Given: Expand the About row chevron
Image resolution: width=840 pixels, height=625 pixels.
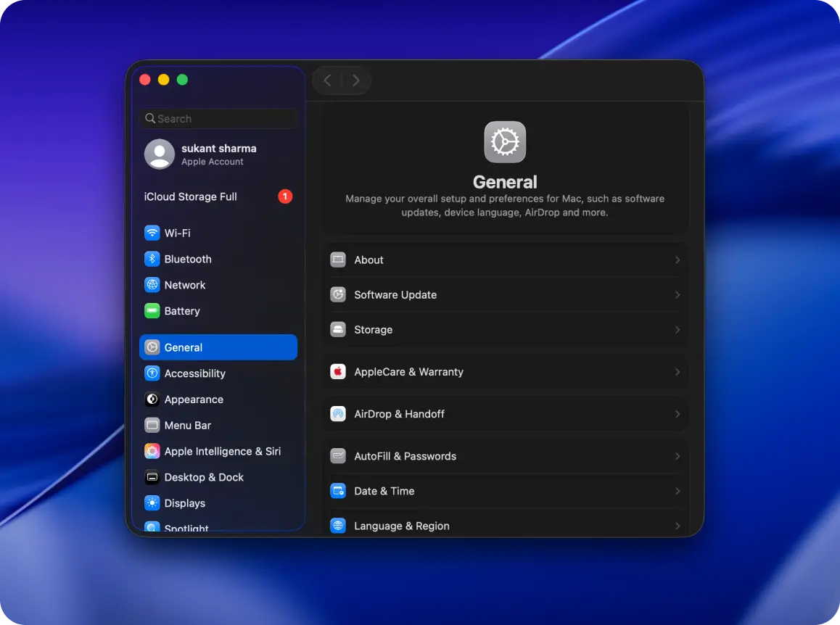Looking at the screenshot, I should click(678, 260).
